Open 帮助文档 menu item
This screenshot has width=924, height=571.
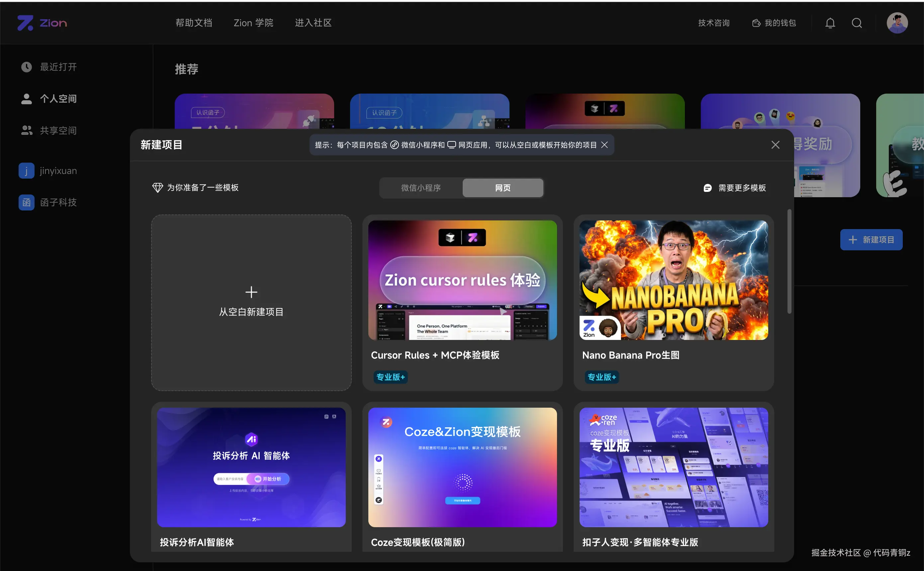pyautogui.click(x=194, y=23)
